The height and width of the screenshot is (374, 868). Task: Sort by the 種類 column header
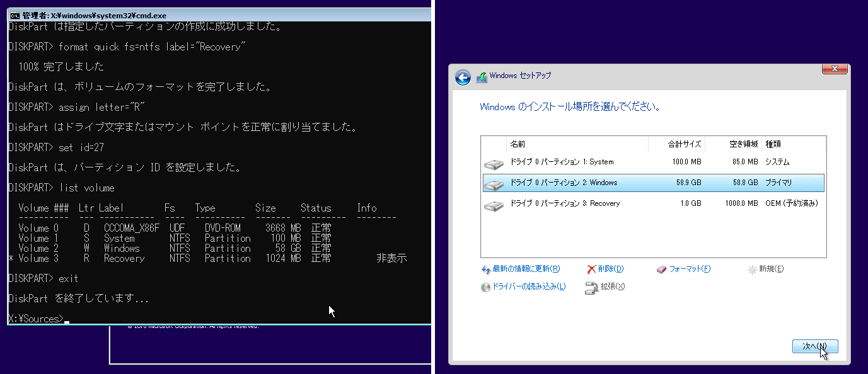coord(794,144)
